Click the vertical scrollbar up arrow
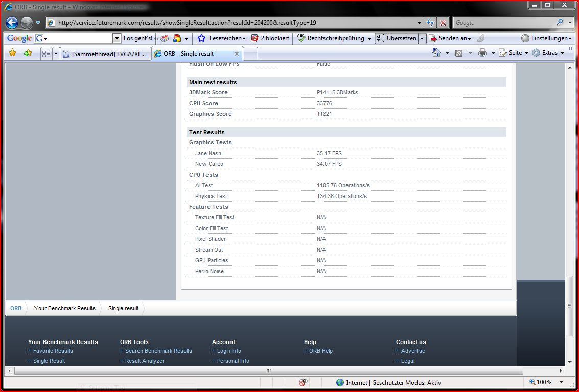Screen dimensions: 579x392 [x=570, y=68]
